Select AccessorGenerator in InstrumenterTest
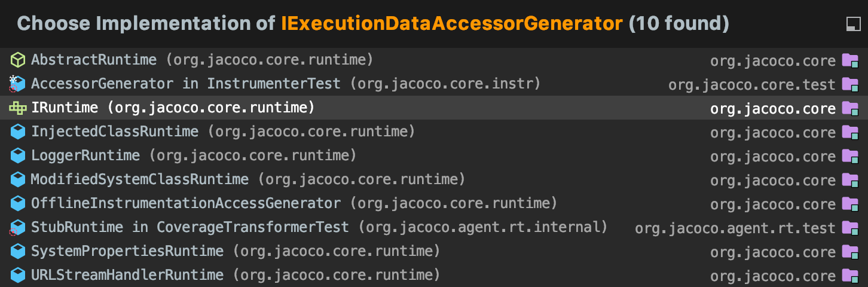Image resolution: width=868 pixels, height=287 pixels. [x=185, y=84]
